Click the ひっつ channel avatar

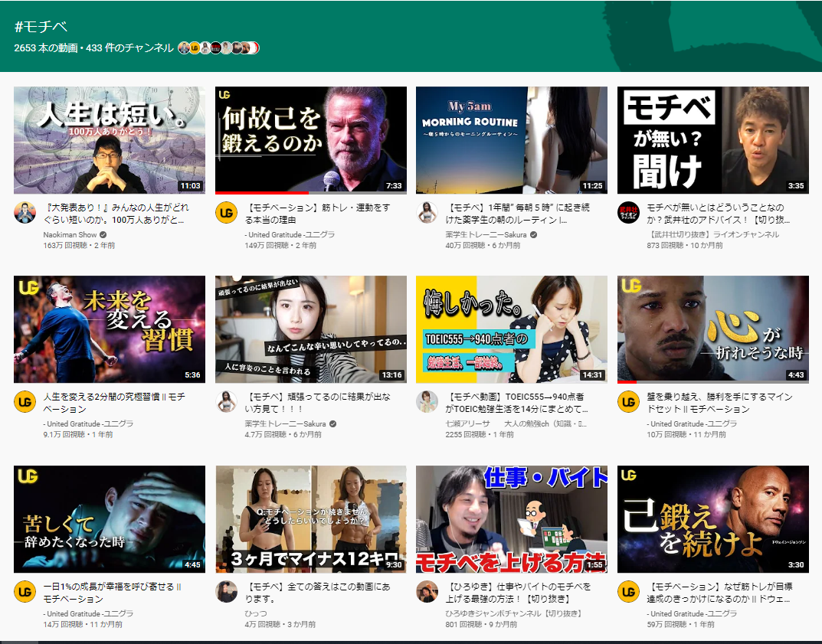(226, 592)
